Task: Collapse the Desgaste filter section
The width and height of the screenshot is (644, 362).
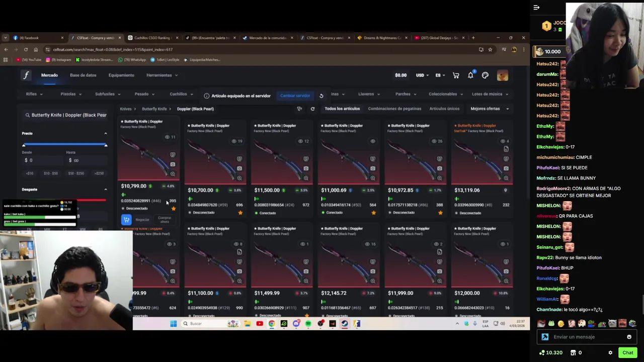Action: [105, 190]
